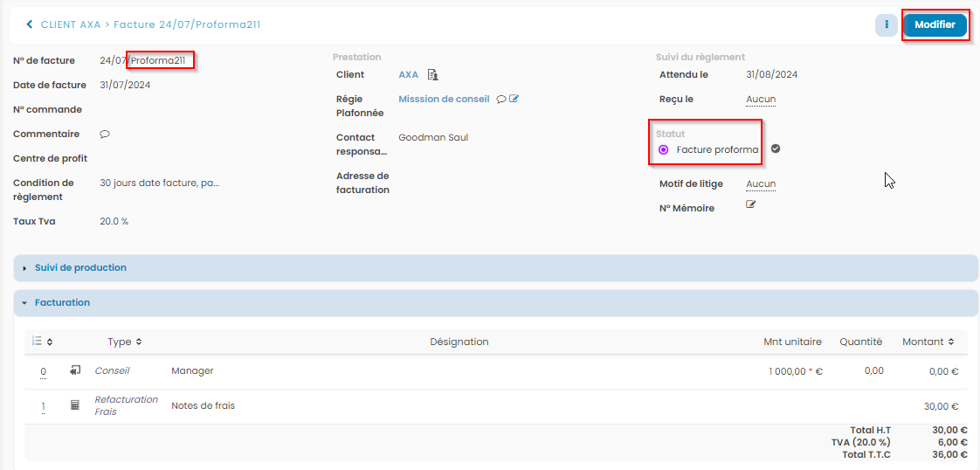This screenshot has height=470, width=980.
Task: Open the AXA client link
Action: coord(408,75)
